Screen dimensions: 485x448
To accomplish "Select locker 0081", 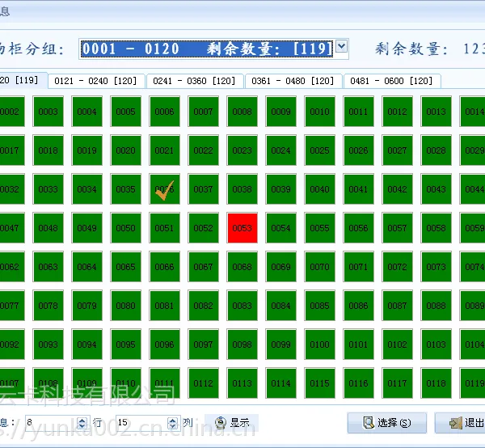I will point(165,306).
